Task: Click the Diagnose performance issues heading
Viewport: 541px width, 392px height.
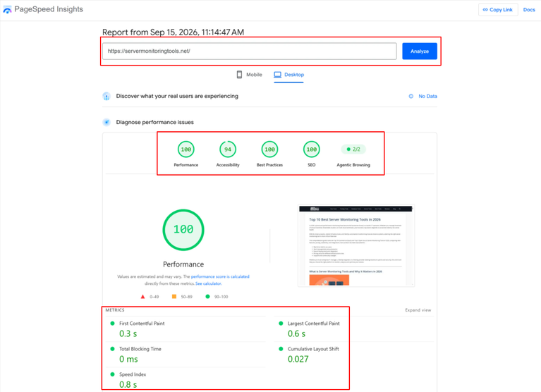Action: (155, 122)
